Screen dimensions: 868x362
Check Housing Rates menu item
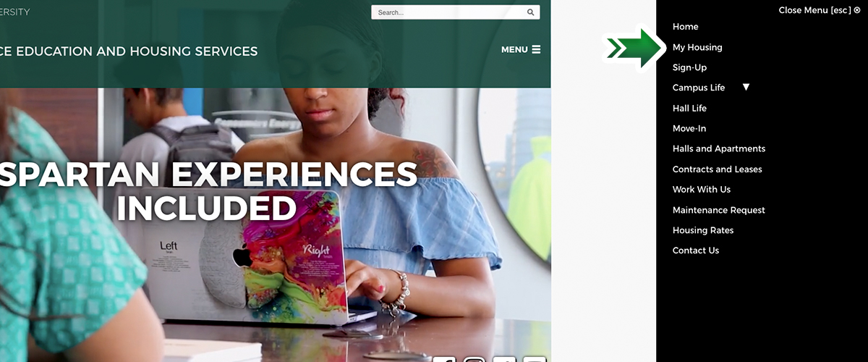[703, 230]
